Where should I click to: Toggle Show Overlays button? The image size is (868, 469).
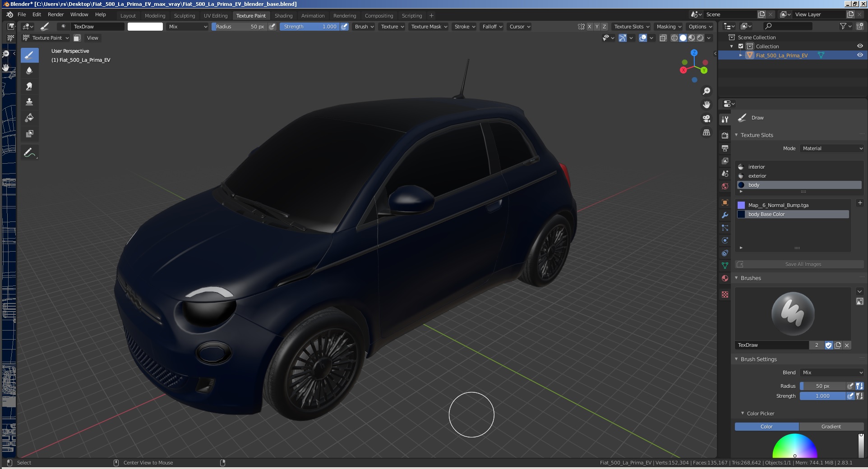(643, 38)
